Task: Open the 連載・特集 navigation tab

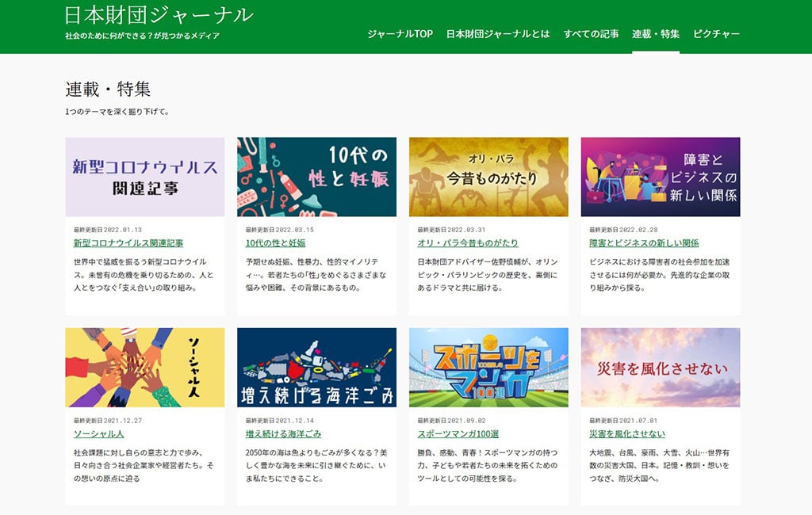Action: tap(655, 34)
